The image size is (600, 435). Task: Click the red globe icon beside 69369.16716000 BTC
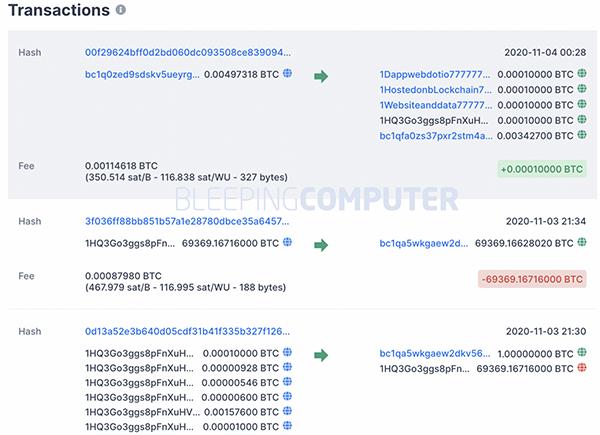point(582,367)
